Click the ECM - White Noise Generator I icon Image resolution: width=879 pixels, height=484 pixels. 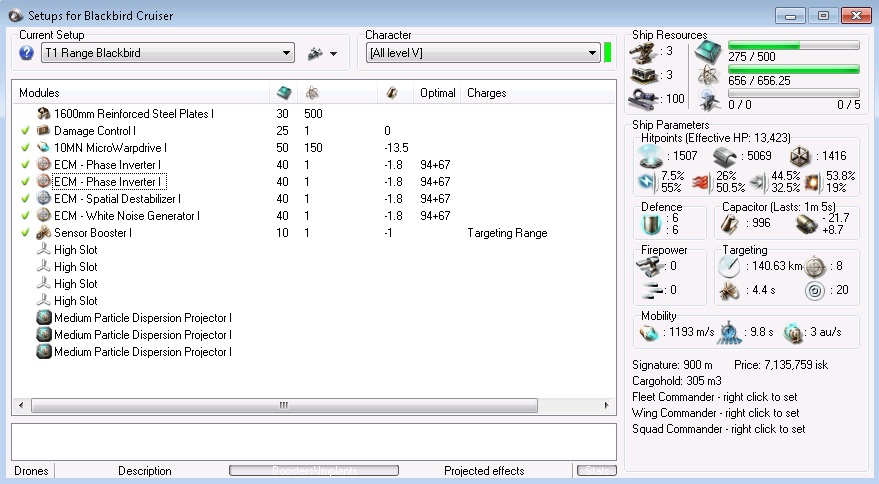pos(43,215)
